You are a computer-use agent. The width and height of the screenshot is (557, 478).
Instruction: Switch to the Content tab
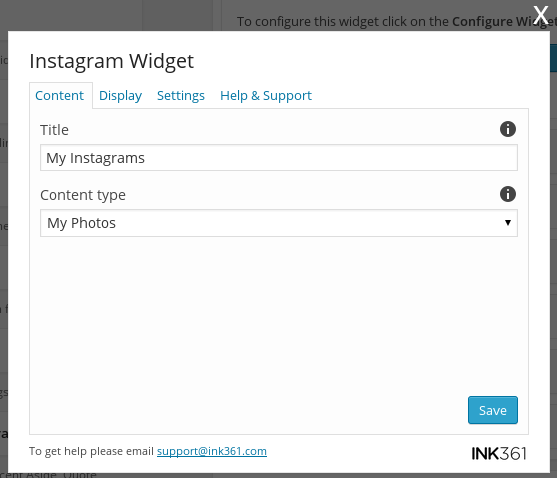(x=59, y=96)
